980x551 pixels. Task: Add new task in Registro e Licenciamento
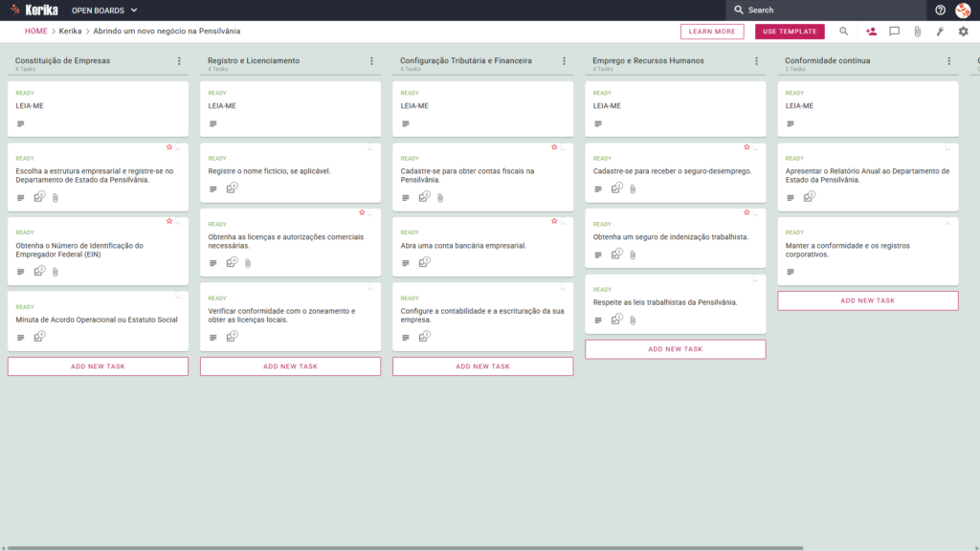[291, 366]
